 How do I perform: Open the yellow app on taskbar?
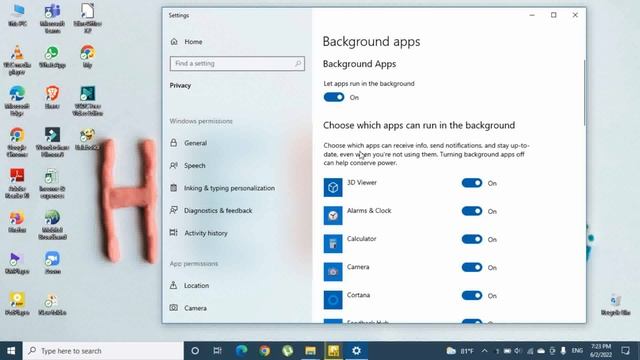[333, 351]
